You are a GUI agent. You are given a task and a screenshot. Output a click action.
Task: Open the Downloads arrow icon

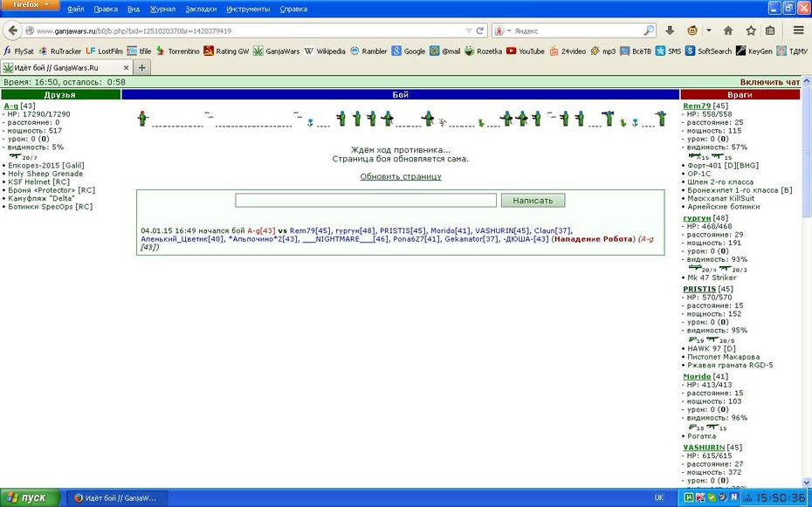[670, 31]
